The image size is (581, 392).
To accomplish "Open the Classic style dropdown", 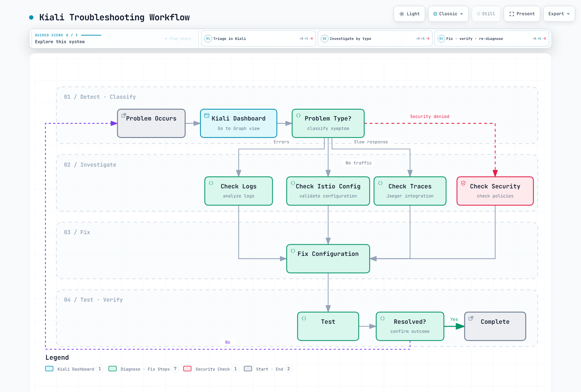I will 448,14.
